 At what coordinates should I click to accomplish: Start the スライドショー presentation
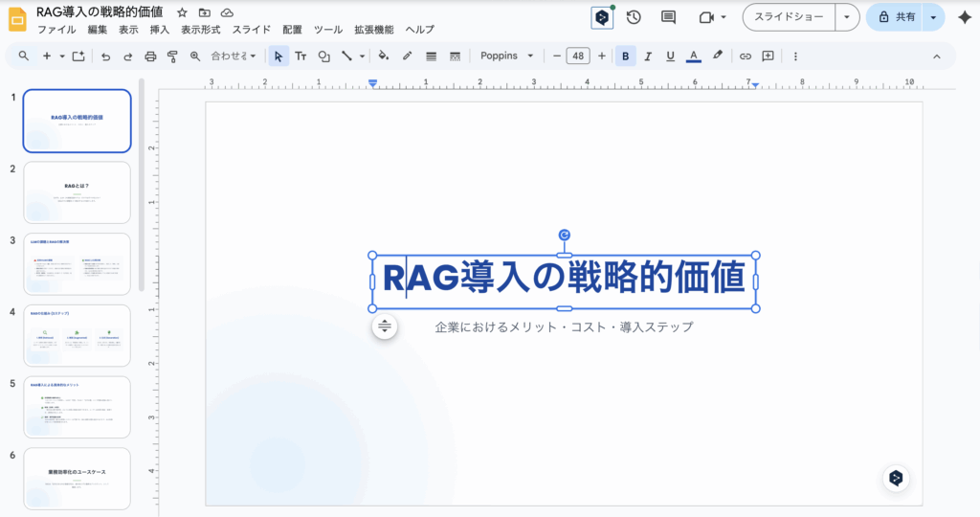point(789,17)
